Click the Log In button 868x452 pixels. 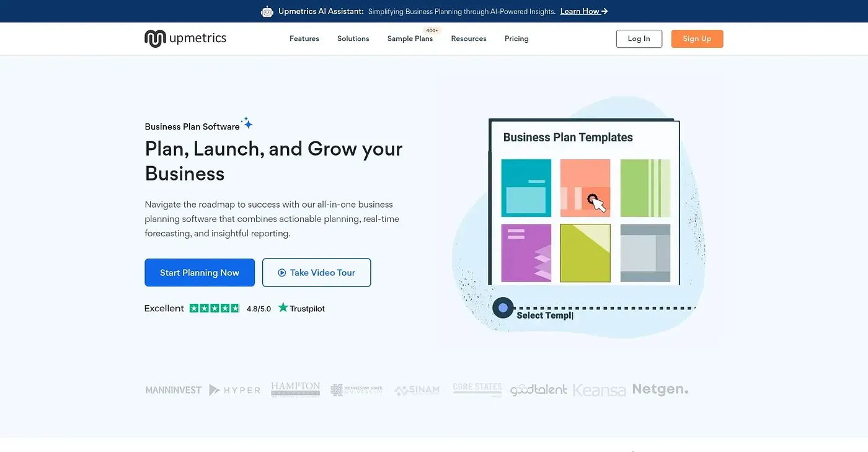coord(639,38)
